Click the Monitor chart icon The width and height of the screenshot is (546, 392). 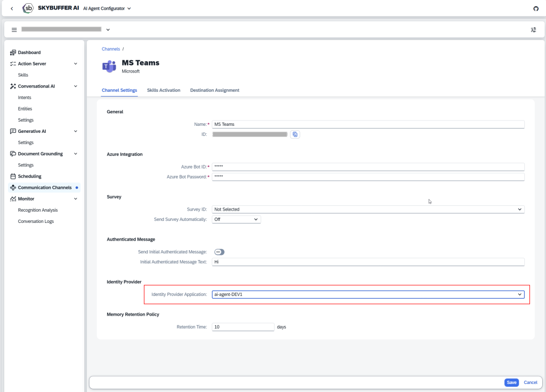coord(13,198)
